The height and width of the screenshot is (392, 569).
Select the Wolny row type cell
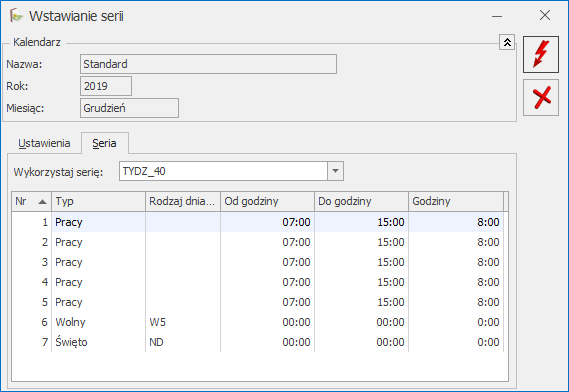pyautogui.click(x=98, y=322)
